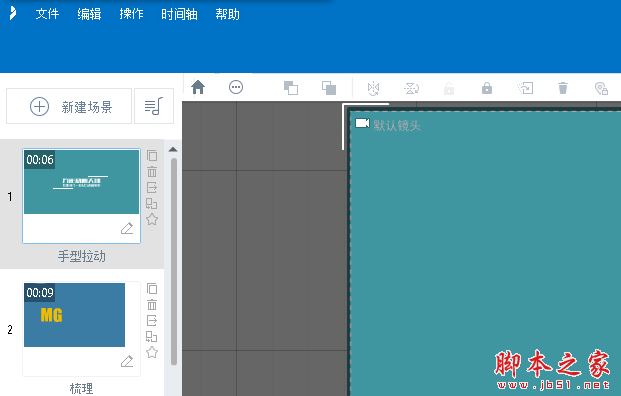The width and height of the screenshot is (621, 396).
Task: Click the application logo icon
Action: pos(13,13)
